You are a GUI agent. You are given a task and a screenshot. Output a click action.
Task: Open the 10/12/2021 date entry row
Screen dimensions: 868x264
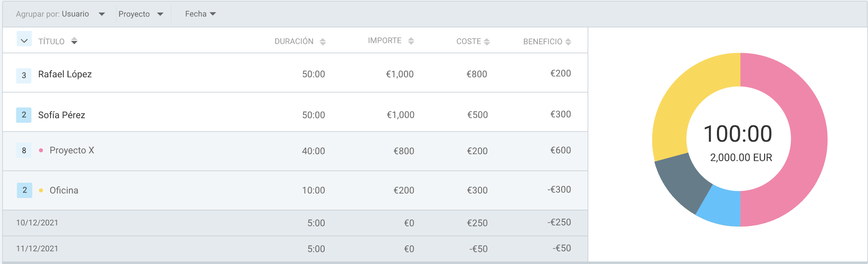tap(295, 223)
